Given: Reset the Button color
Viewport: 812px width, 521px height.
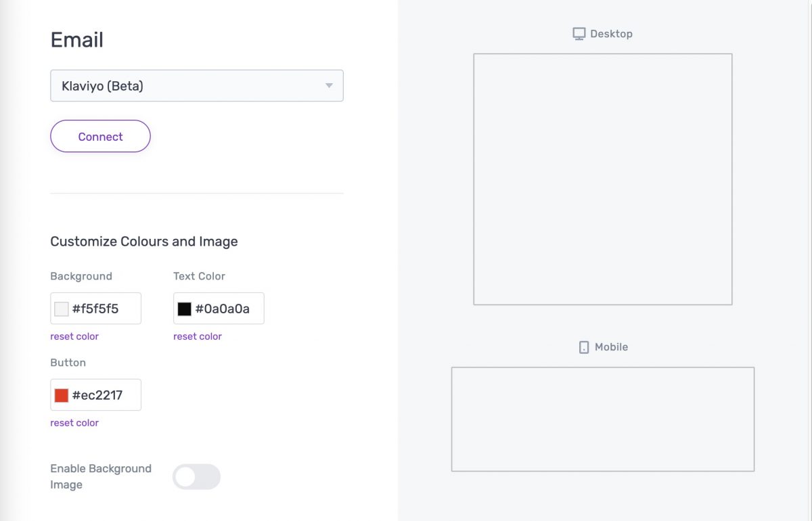Looking at the screenshot, I should coord(74,423).
